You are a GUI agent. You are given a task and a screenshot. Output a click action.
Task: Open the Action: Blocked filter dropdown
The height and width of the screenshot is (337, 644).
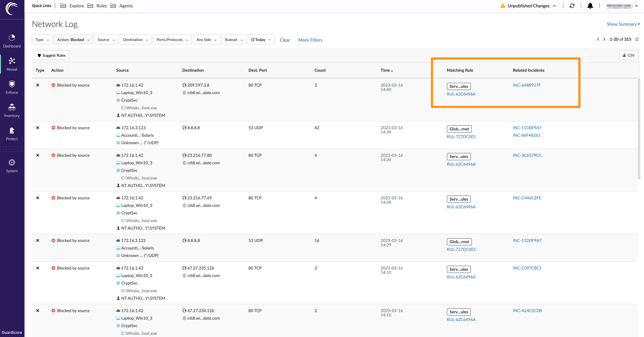pyautogui.click(x=73, y=39)
